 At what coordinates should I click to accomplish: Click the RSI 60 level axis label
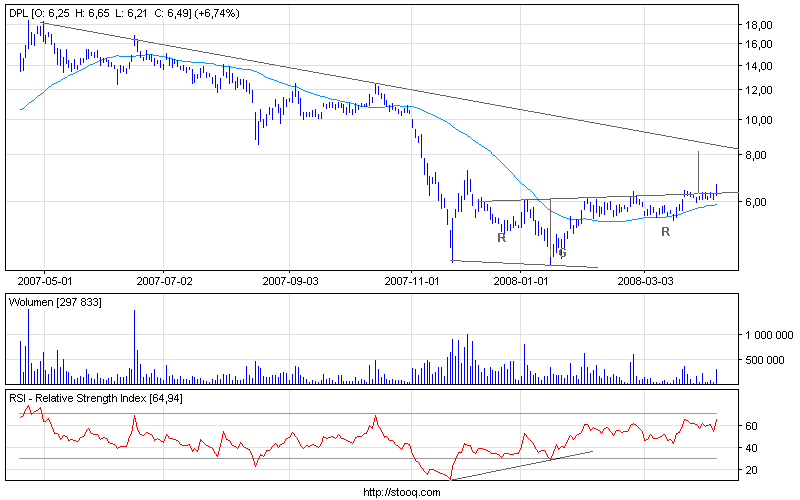(751, 426)
